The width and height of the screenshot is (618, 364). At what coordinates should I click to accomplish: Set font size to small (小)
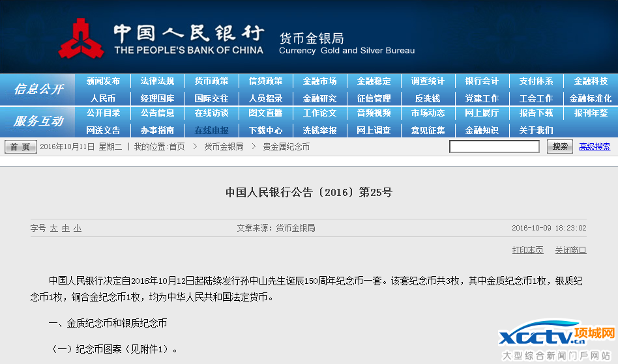78,229
